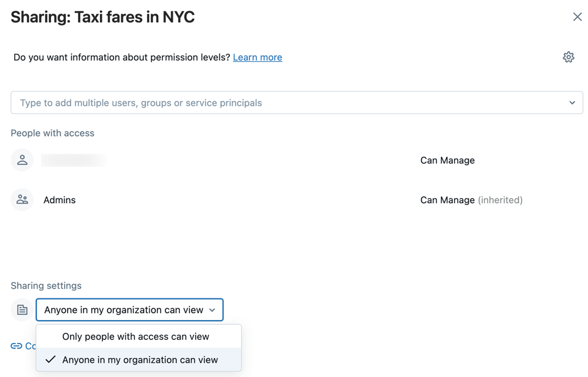Click the redacted user name entry
This screenshot has height=377, width=588.
[74, 160]
